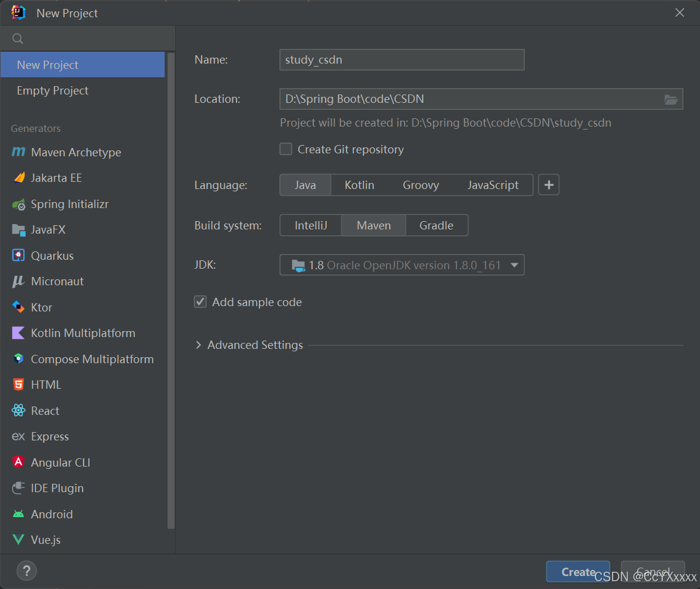
Task: Choose Maven build system
Action: (374, 225)
